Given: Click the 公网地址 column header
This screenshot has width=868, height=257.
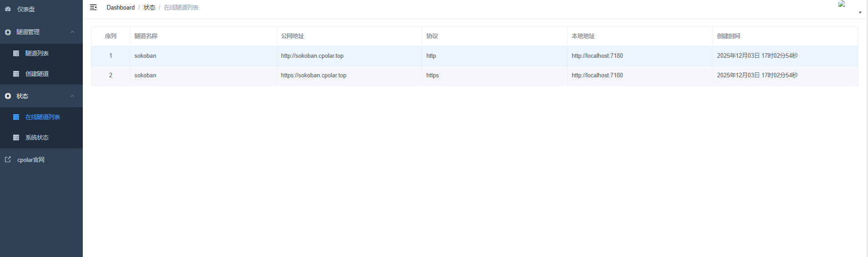Looking at the screenshot, I should tap(293, 36).
